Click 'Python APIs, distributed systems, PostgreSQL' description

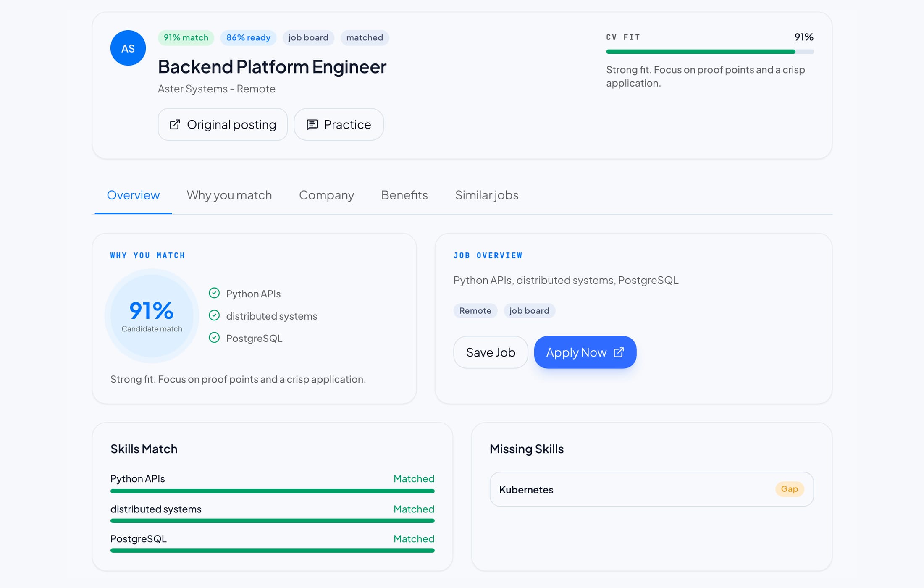[566, 280]
